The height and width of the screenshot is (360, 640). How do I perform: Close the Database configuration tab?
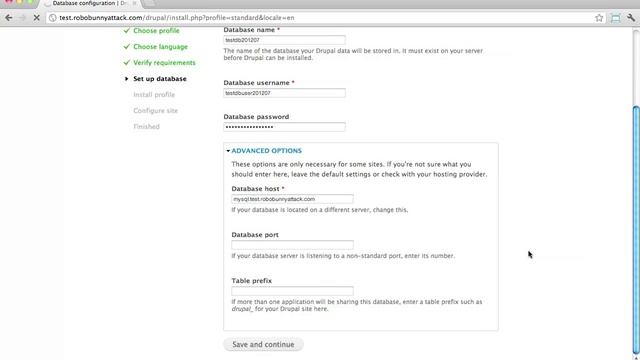134,3
